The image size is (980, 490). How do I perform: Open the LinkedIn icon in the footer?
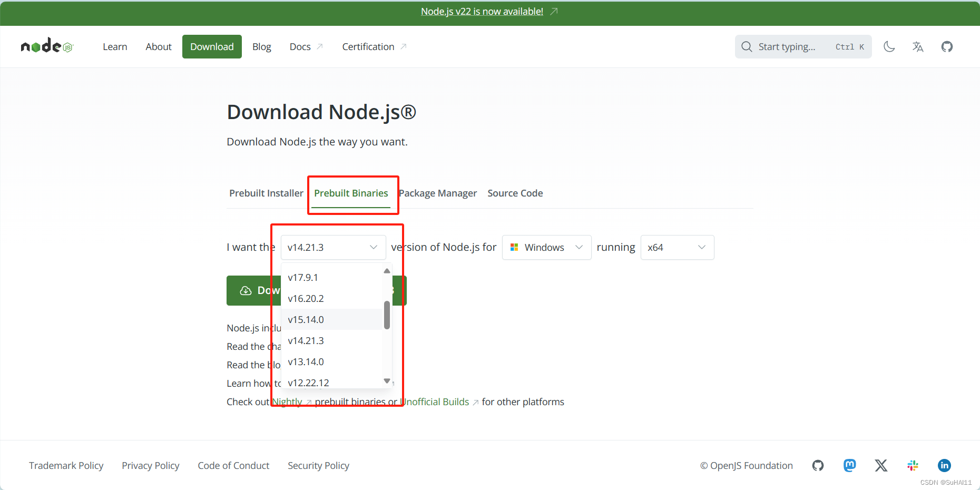click(944, 465)
